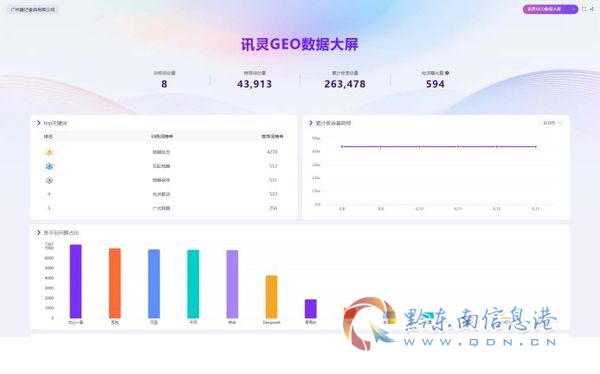Click the yellow Deepseek bar
The width and height of the screenshot is (600, 374).
[x=271, y=297]
